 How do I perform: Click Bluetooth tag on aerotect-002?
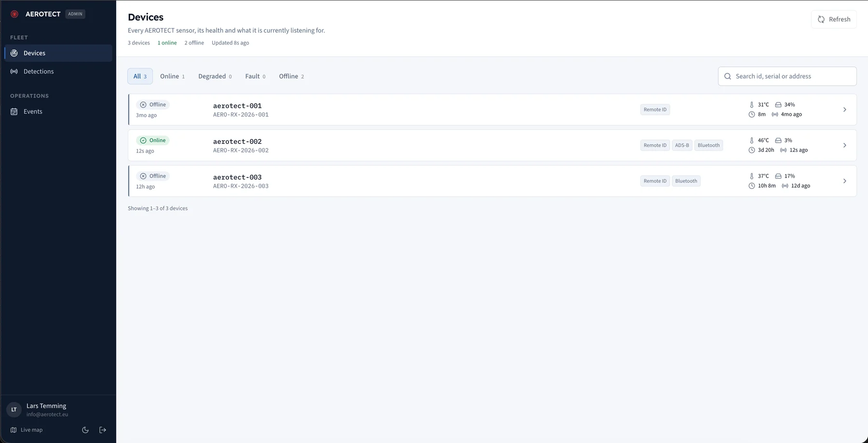coord(708,145)
